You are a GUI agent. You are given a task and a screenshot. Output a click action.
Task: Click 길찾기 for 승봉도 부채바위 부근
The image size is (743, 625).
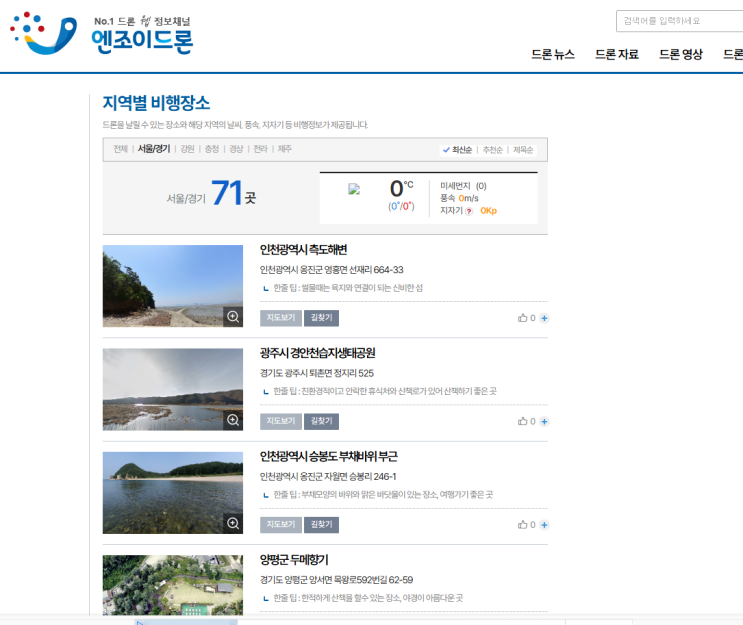(321, 524)
